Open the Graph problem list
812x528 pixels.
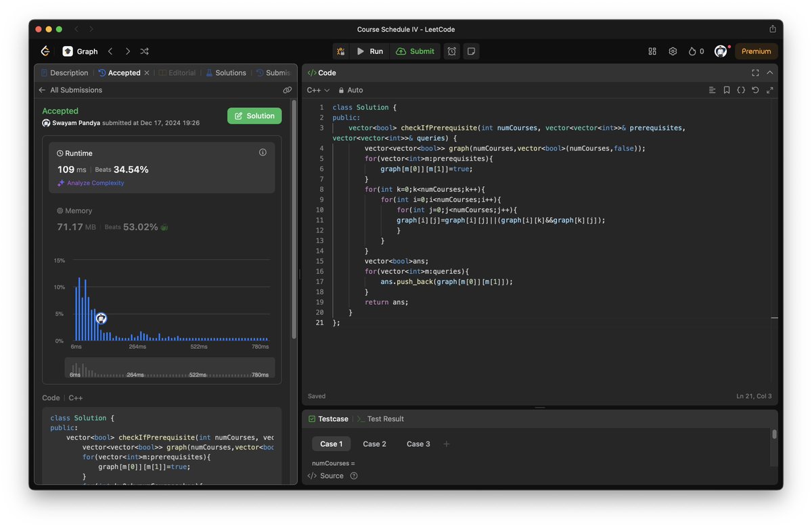coord(81,51)
